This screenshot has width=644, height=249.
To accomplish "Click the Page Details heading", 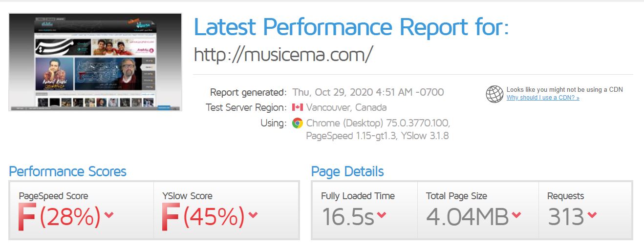I will 347,172.
